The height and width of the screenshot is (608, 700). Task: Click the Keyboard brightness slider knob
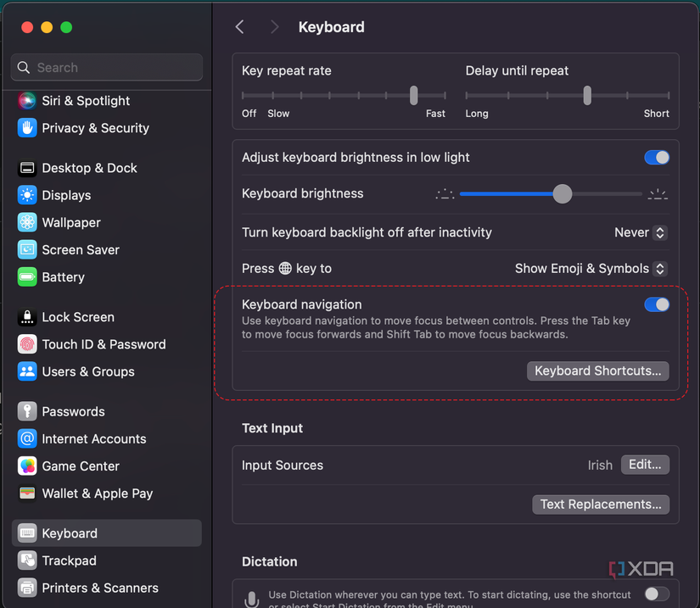[562, 194]
